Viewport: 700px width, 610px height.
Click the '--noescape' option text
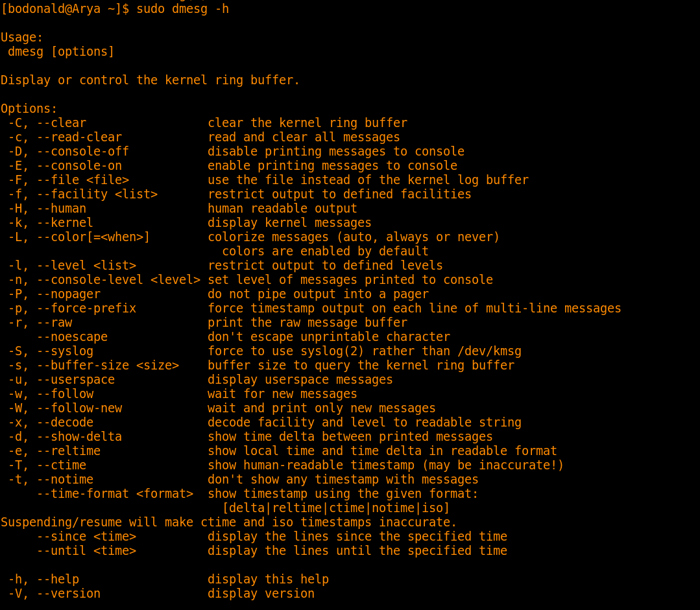tap(72, 337)
